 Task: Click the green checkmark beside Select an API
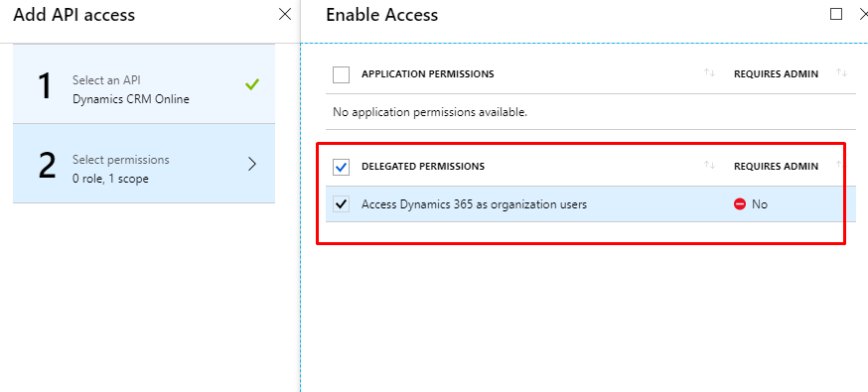tap(252, 84)
